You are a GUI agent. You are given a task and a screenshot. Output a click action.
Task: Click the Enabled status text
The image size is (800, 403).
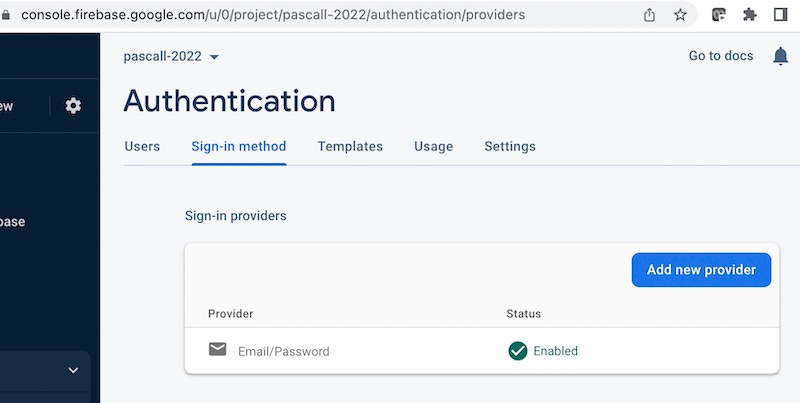pyautogui.click(x=556, y=351)
